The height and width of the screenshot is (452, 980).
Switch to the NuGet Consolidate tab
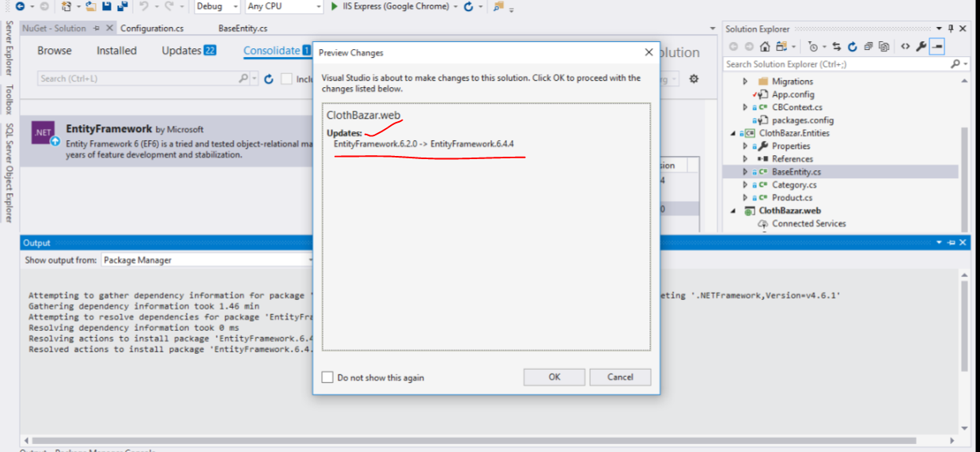point(277,51)
